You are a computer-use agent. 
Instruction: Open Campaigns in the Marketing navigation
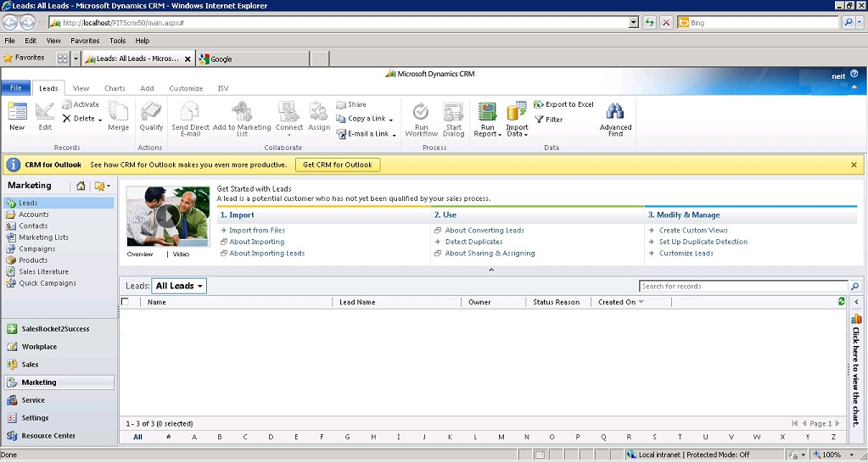click(37, 249)
